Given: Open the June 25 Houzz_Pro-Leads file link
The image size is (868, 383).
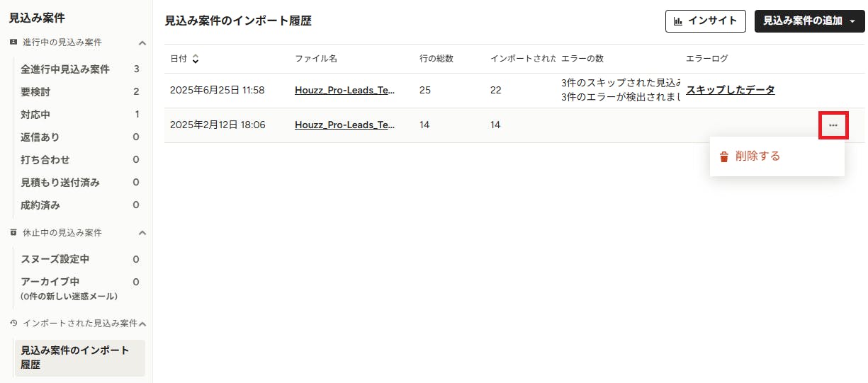Looking at the screenshot, I should pos(344,90).
